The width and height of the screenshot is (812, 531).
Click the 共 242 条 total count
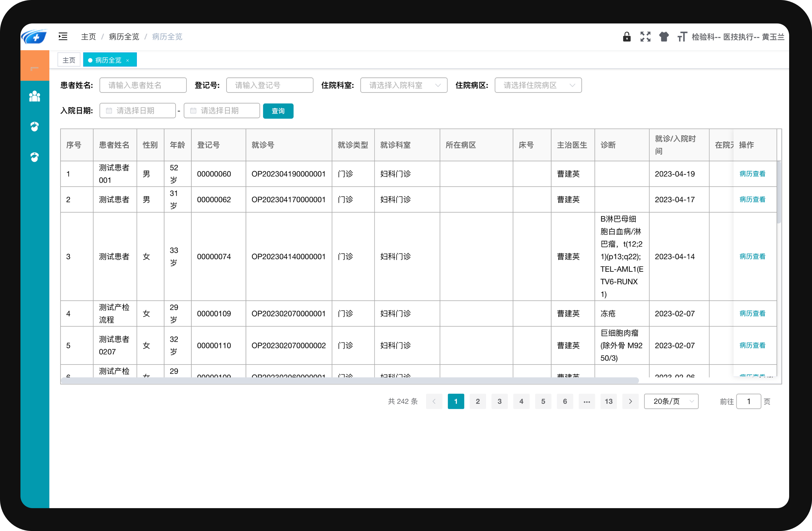pos(403,401)
